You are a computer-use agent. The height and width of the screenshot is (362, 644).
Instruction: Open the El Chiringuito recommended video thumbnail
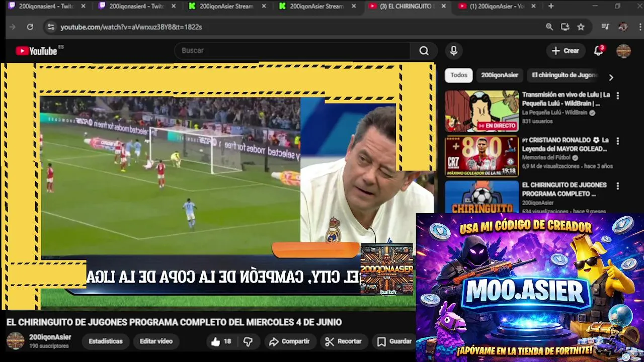(481, 197)
